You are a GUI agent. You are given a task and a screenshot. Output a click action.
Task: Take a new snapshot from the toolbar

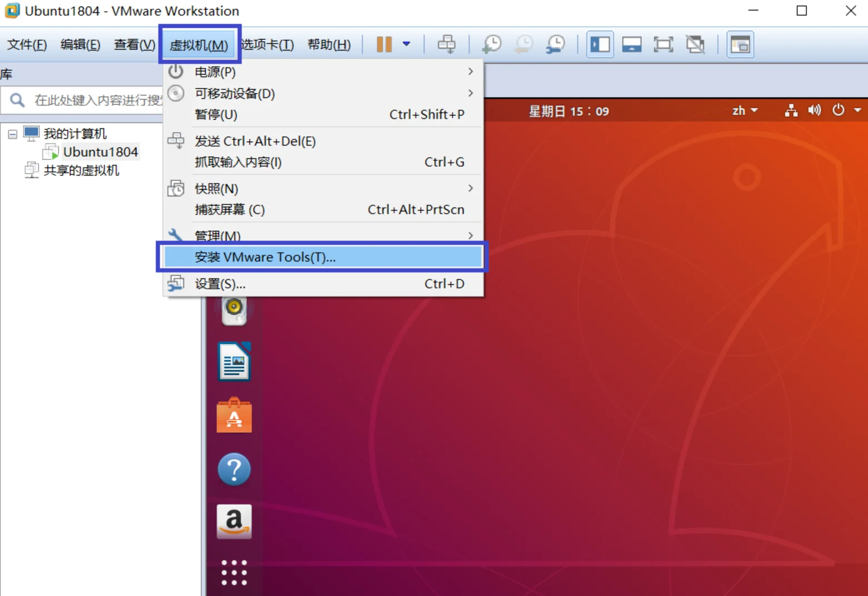point(491,44)
